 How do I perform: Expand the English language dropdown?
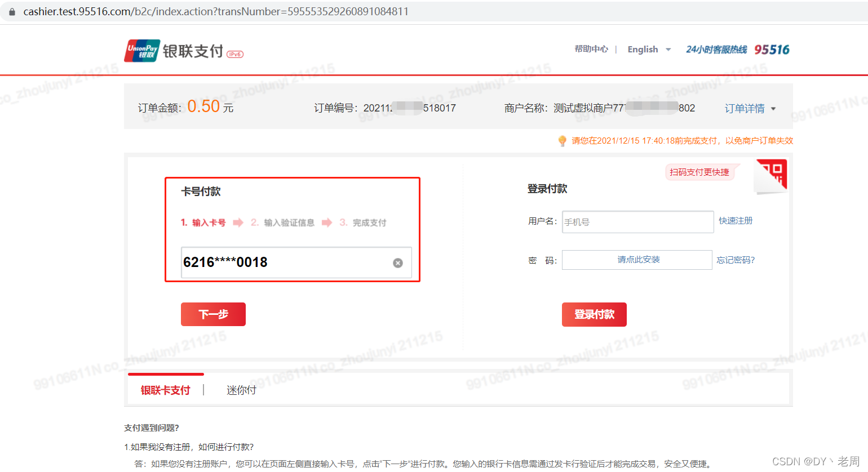tap(649, 50)
